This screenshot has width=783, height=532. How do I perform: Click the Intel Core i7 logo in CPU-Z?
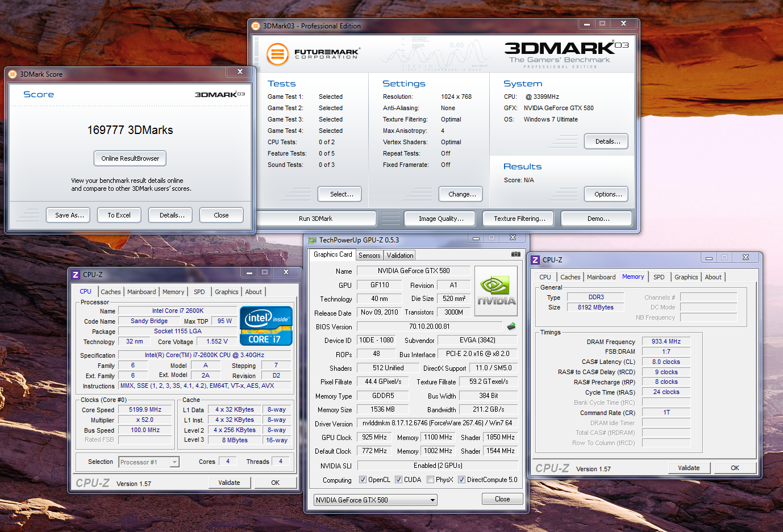click(266, 326)
